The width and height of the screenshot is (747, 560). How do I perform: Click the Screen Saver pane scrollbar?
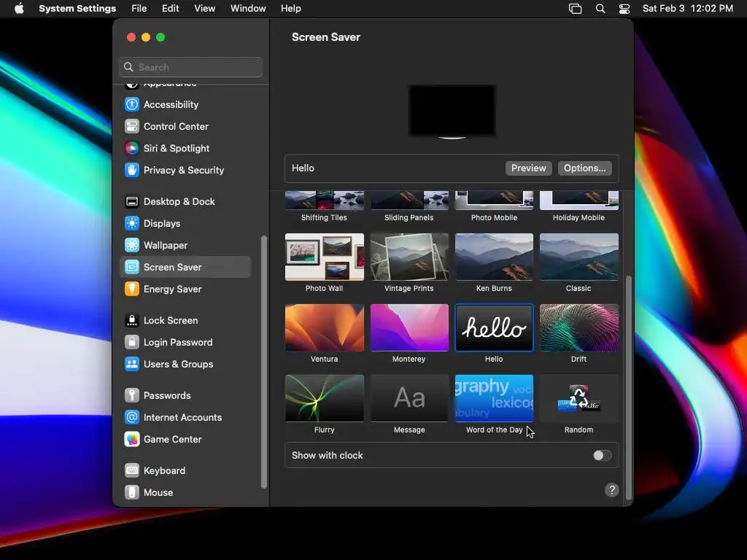pyautogui.click(x=628, y=387)
